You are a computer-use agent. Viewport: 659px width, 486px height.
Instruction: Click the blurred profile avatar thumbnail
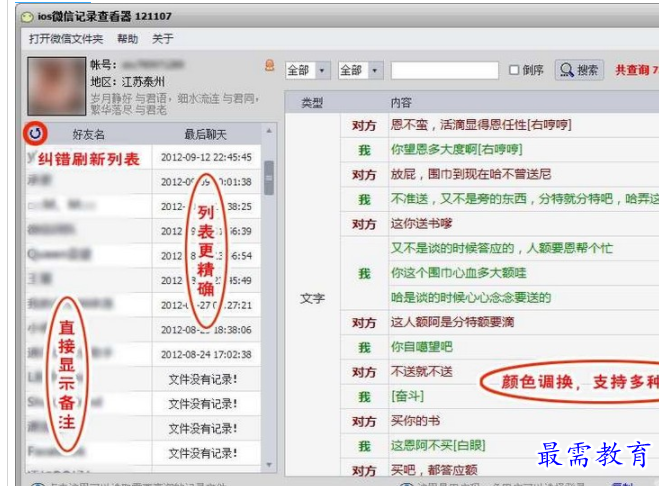click(57, 86)
